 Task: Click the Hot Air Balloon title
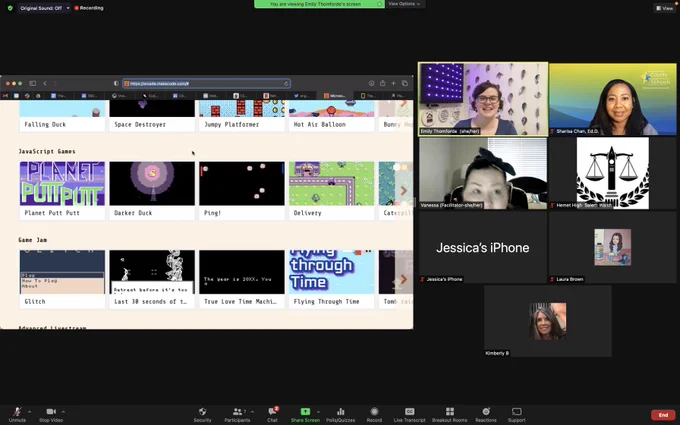pyautogui.click(x=320, y=124)
